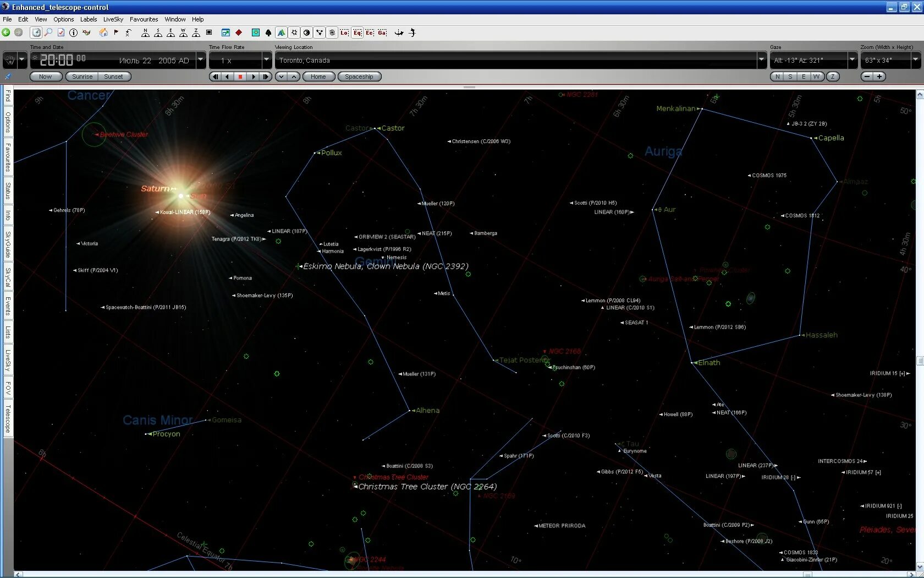This screenshot has height=578, width=924.
Task: Click the red diamond toolbar icon
Action: point(239,32)
